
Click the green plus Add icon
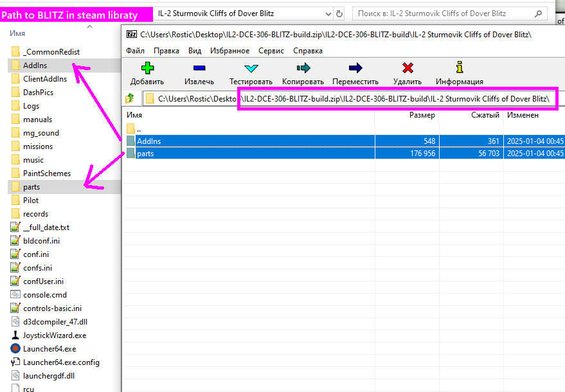pyautogui.click(x=147, y=67)
